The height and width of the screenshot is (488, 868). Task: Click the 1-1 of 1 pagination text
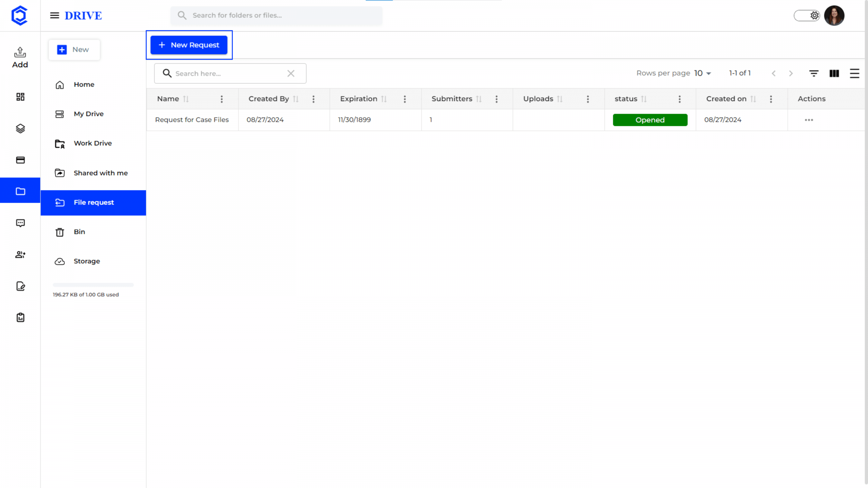point(740,73)
